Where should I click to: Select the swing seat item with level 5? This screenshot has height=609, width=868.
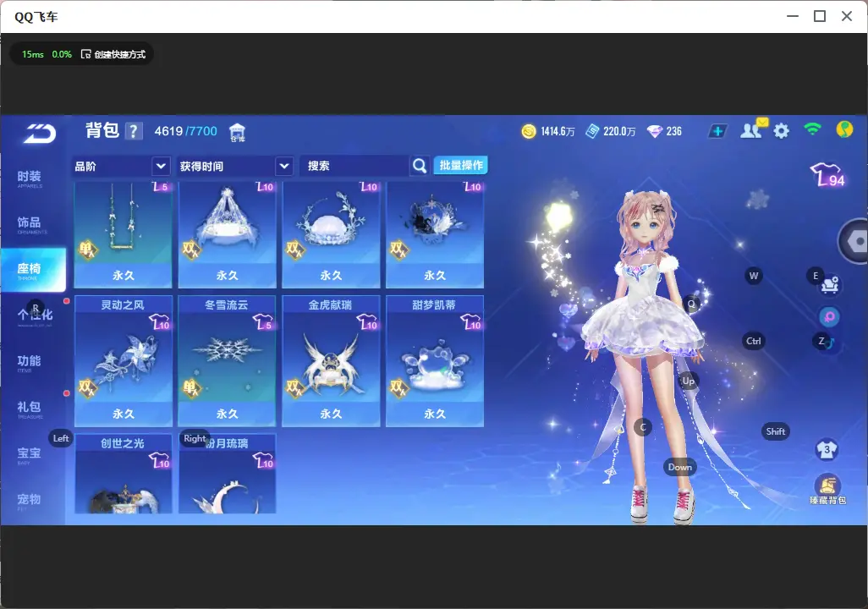pyautogui.click(x=123, y=234)
